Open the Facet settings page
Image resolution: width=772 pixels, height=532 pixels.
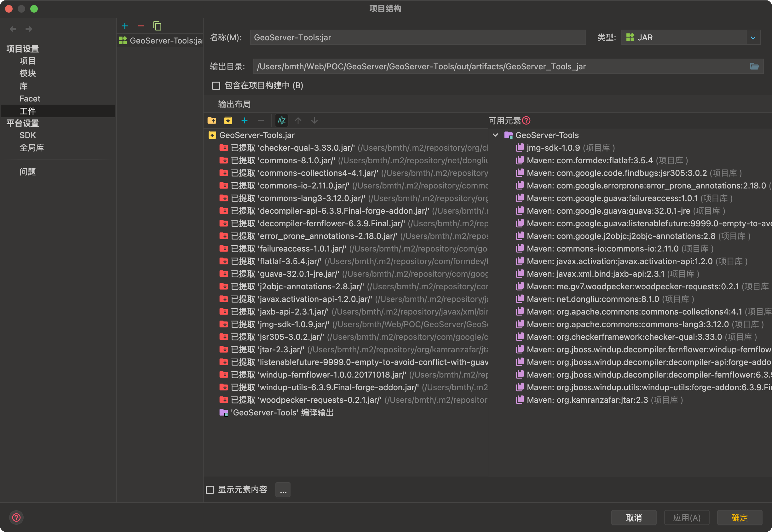(30, 99)
